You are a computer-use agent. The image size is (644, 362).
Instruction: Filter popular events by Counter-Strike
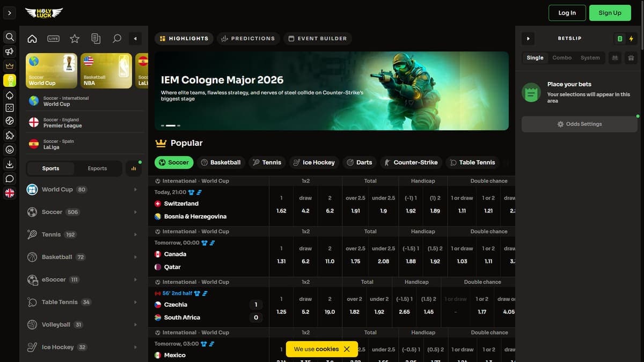click(411, 162)
